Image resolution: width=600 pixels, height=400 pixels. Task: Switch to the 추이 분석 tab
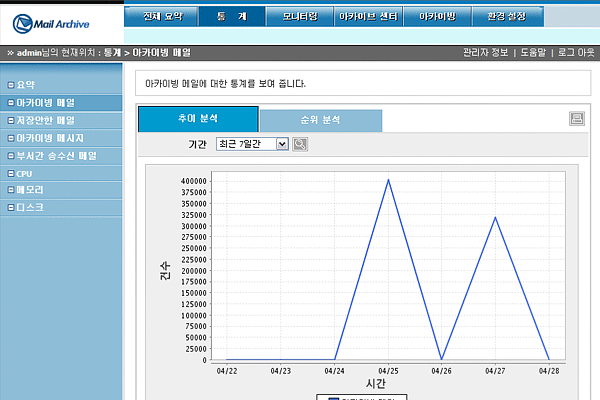tap(198, 119)
